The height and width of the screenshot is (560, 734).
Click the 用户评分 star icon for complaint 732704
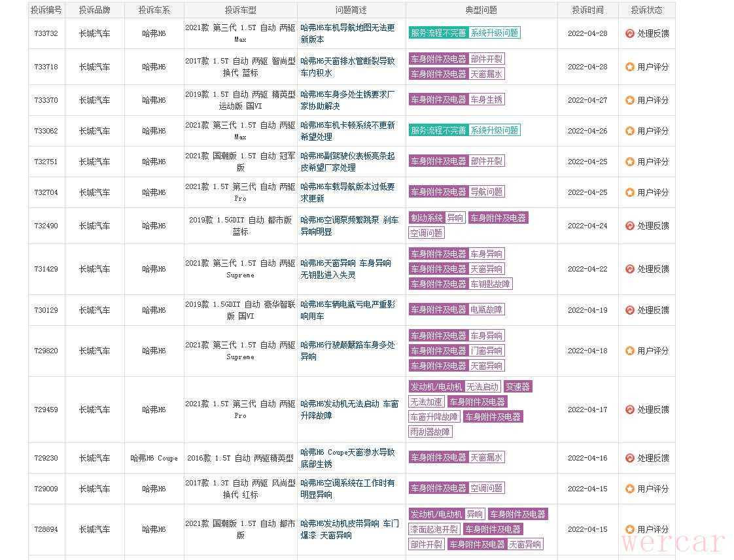pos(630,192)
